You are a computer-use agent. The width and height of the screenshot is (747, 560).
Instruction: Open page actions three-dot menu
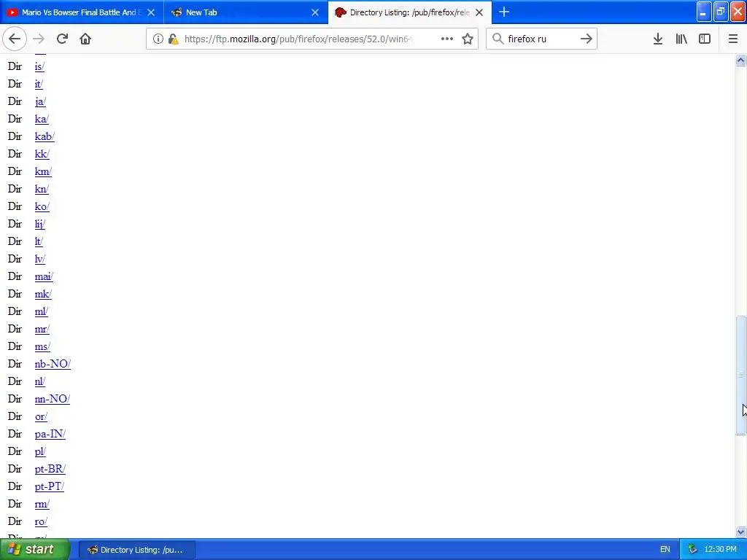(x=447, y=39)
